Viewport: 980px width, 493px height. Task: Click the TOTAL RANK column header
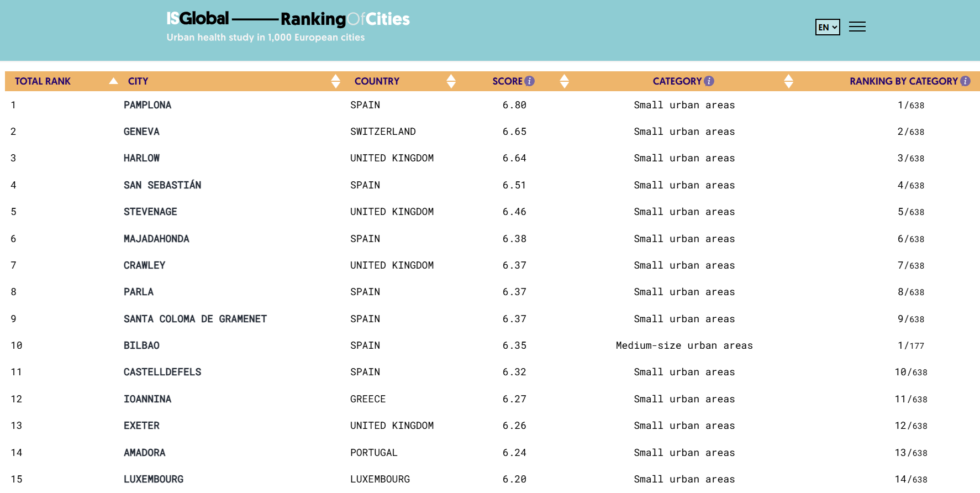tap(43, 81)
